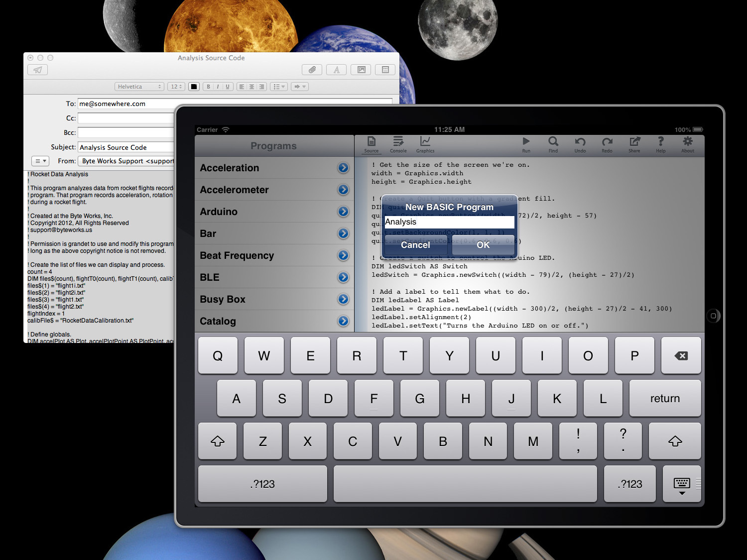
Task: Open the photo browser in Mail window
Action: [x=361, y=70]
